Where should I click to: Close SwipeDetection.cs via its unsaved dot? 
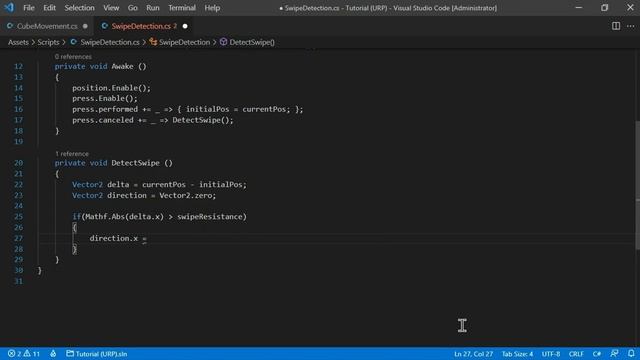pyautogui.click(x=185, y=26)
